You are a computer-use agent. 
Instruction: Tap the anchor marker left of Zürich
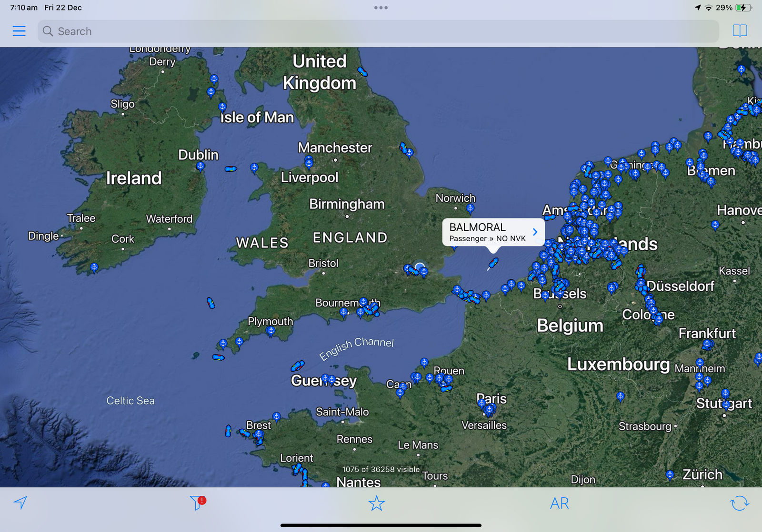pos(670,474)
